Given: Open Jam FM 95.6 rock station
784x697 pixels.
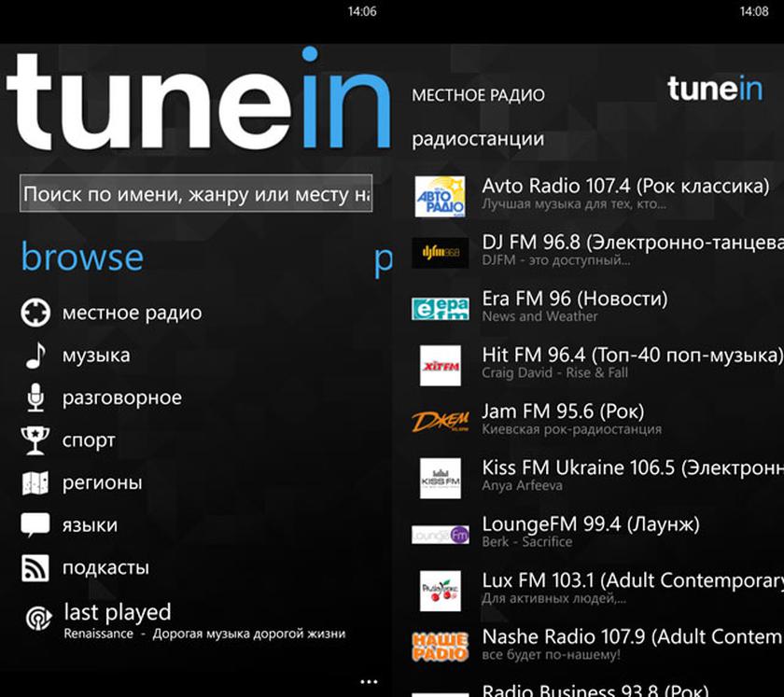Looking at the screenshot, I should click(x=562, y=411).
